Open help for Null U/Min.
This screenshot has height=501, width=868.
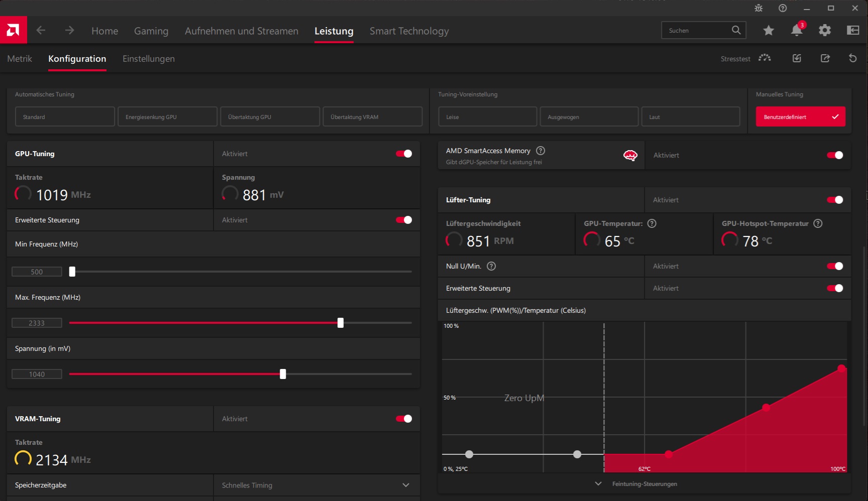click(x=491, y=266)
